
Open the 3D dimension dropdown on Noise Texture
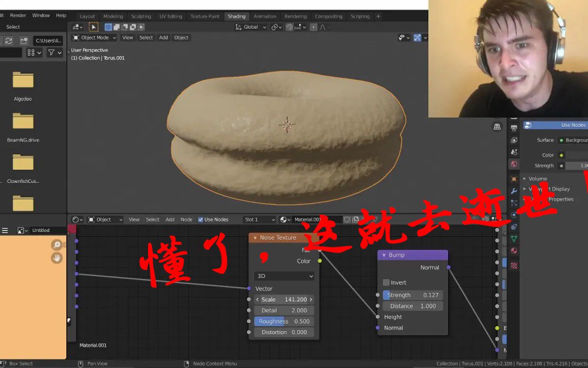[284, 275]
